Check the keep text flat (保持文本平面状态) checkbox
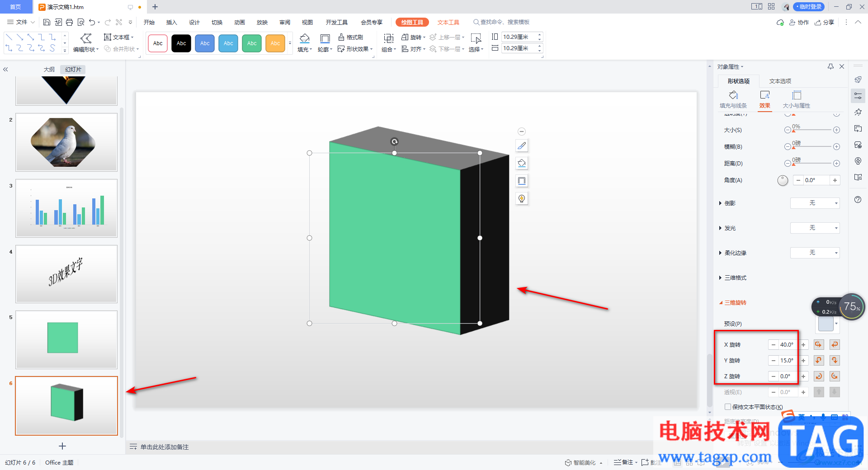Image resolution: width=868 pixels, height=470 pixels. click(728, 407)
